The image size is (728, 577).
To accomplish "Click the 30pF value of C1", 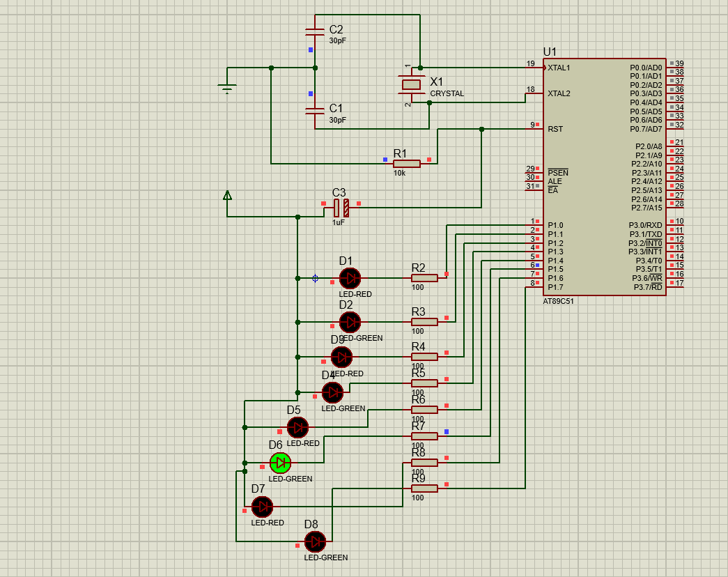I will click(338, 120).
